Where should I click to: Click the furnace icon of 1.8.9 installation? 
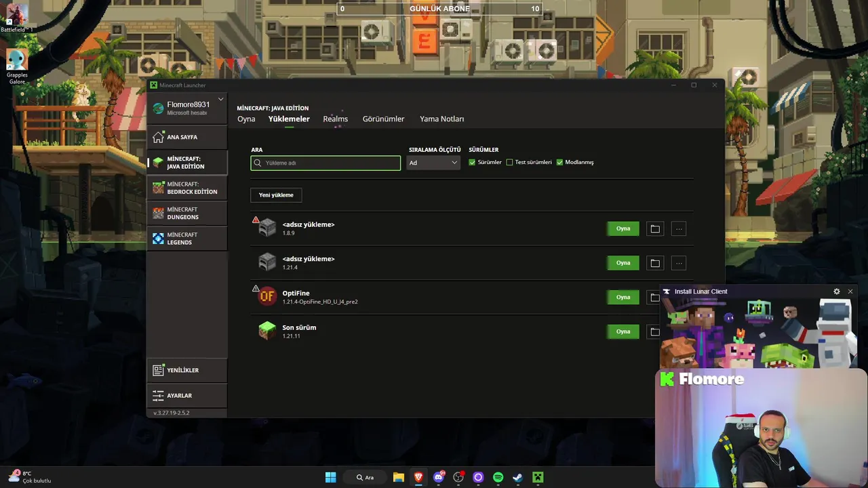(267, 228)
